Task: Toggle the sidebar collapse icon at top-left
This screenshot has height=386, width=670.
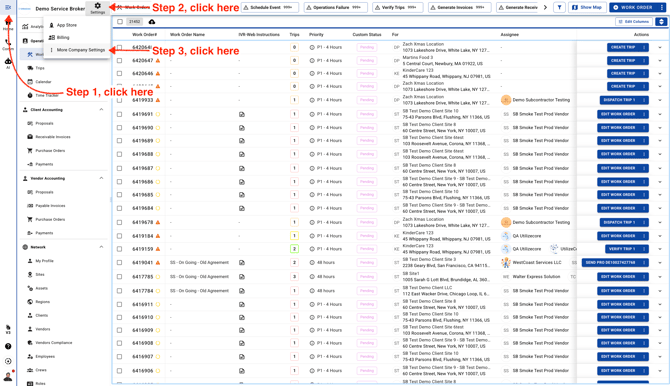Action: [8, 7]
